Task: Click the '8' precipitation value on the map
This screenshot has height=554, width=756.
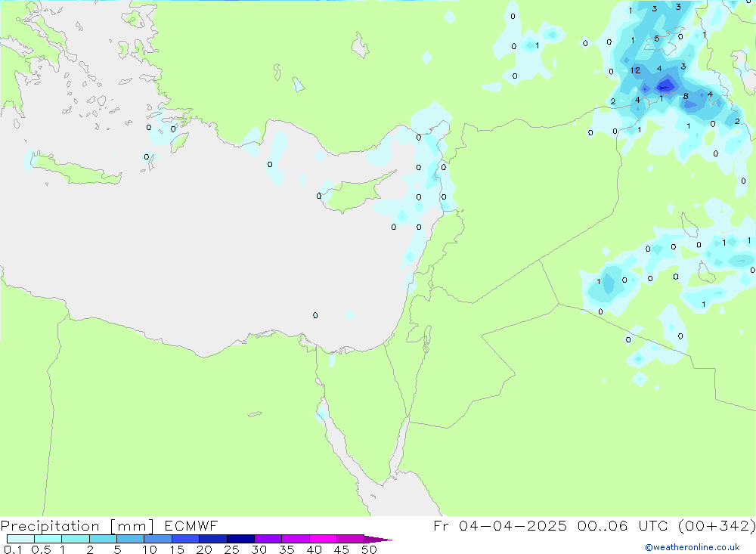Action: coord(686,97)
